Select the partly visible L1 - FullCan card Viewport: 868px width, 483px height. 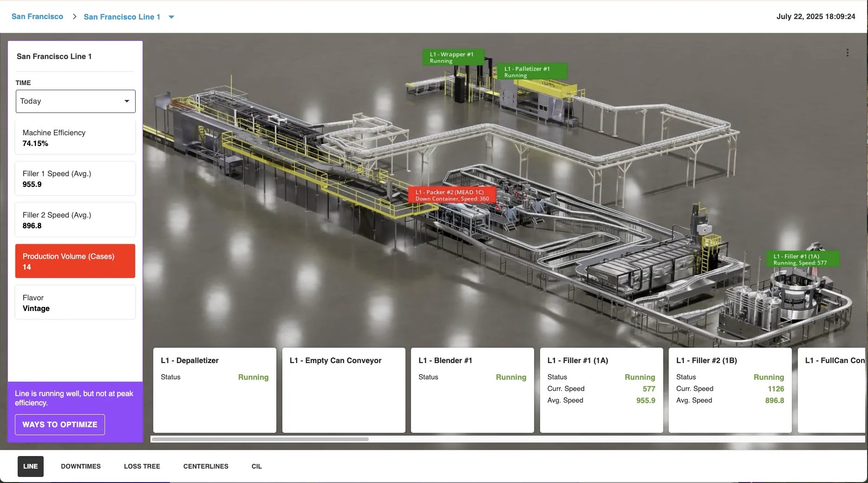(832, 390)
